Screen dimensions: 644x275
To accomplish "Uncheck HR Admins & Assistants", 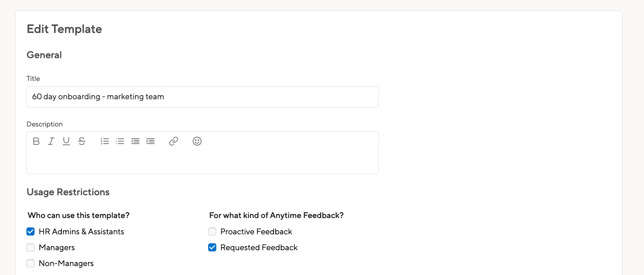I will pyautogui.click(x=30, y=231).
